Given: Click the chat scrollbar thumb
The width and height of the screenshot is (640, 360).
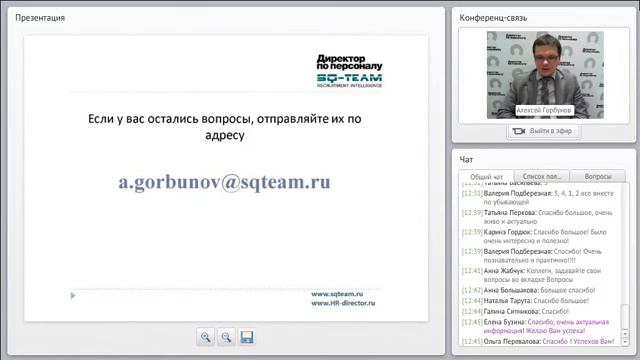Looking at the screenshot, I should [x=625, y=316].
